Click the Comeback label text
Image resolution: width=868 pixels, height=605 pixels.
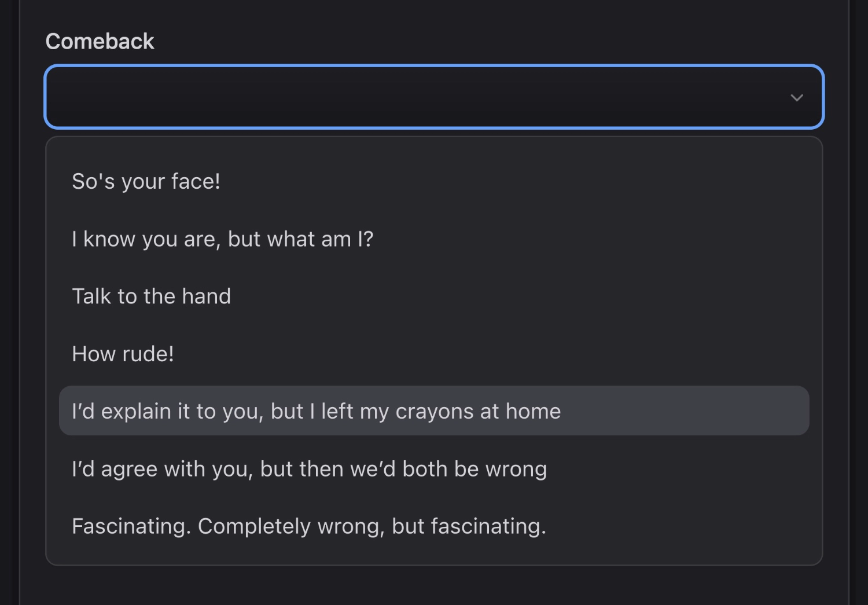point(100,41)
